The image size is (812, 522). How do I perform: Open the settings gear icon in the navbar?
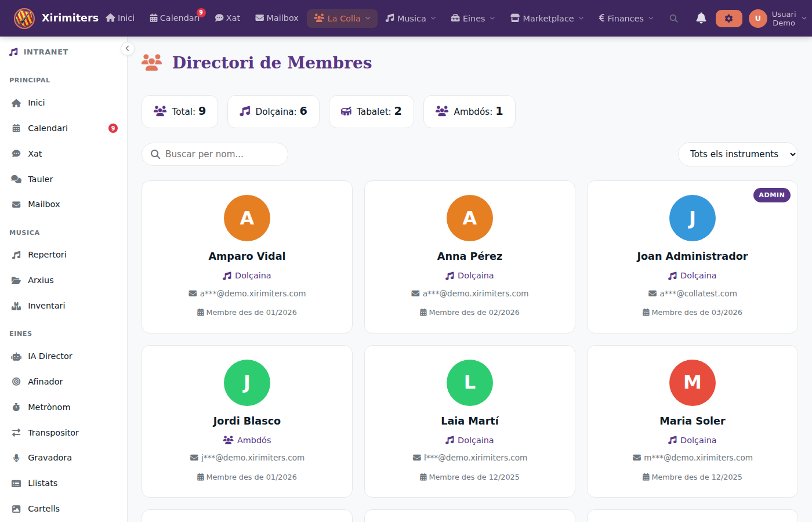(x=728, y=18)
